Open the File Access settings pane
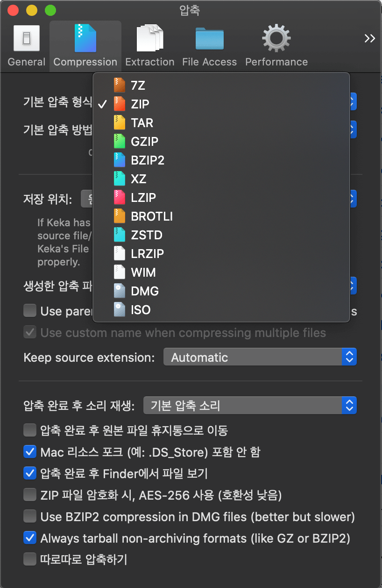 point(209,44)
